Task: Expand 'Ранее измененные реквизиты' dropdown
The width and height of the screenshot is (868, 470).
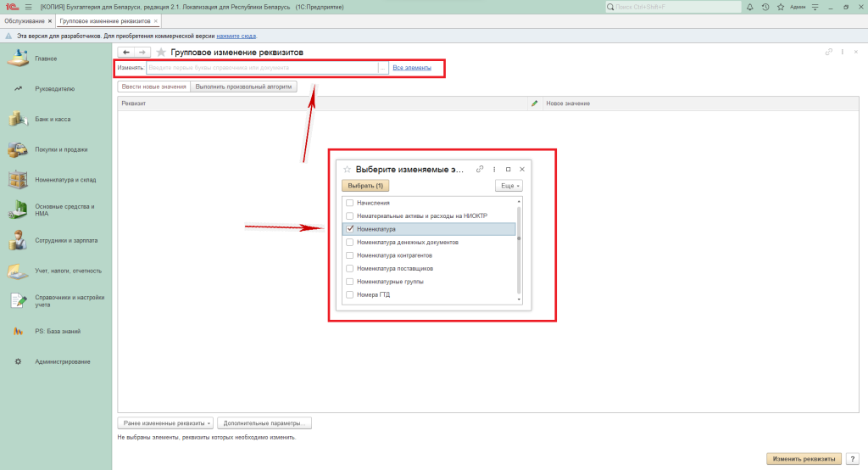Action: pyautogui.click(x=165, y=422)
